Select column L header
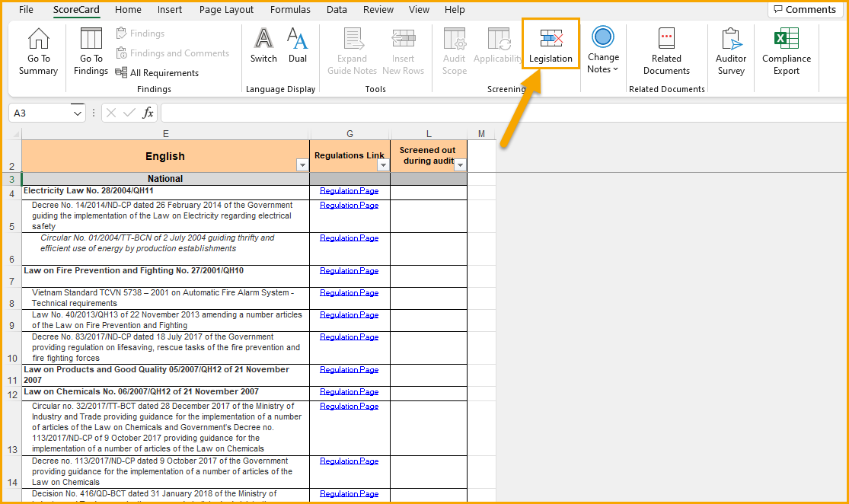 click(429, 134)
